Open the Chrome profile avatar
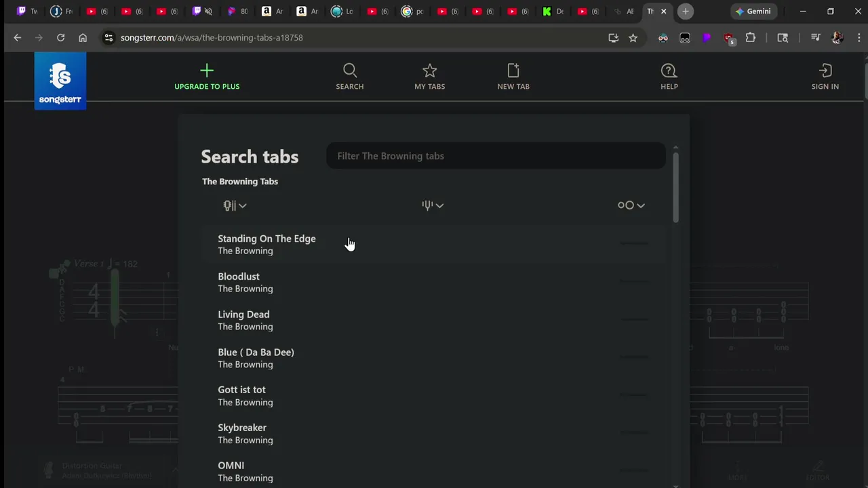This screenshot has height=488, width=868. 837,38
